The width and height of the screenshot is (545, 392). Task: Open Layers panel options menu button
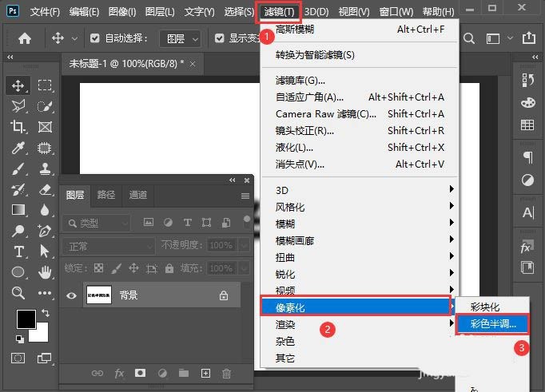point(245,196)
